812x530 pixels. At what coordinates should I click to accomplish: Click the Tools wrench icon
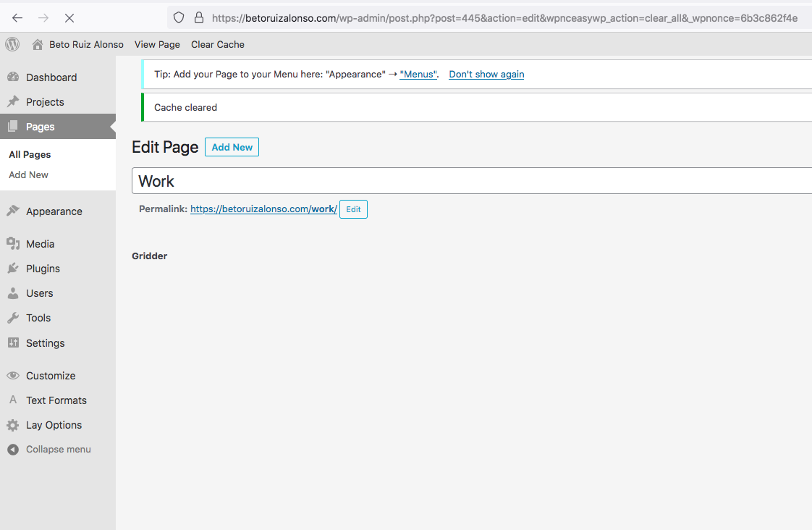(x=13, y=318)
